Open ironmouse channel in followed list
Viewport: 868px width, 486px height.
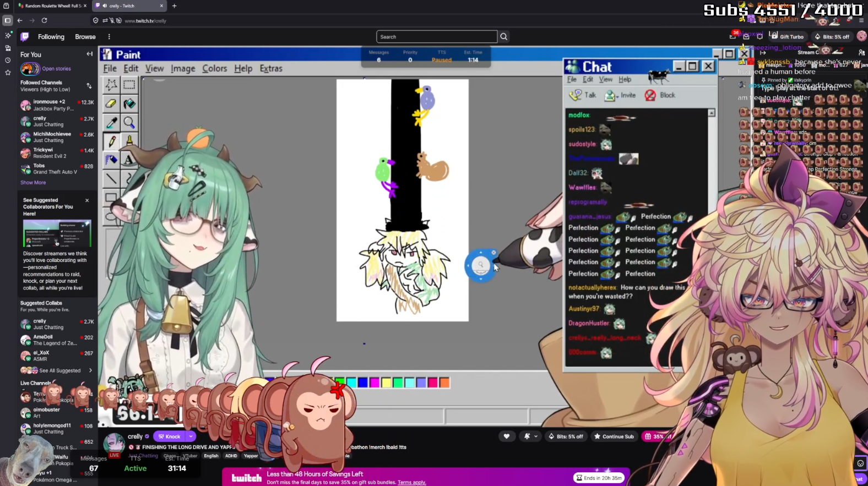coord(57,105)
